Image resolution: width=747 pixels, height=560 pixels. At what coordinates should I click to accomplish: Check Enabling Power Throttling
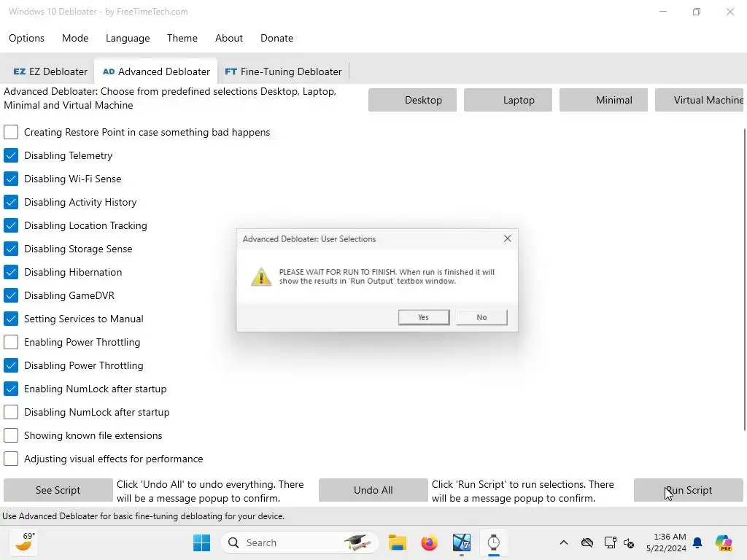[x=11, y=342]
